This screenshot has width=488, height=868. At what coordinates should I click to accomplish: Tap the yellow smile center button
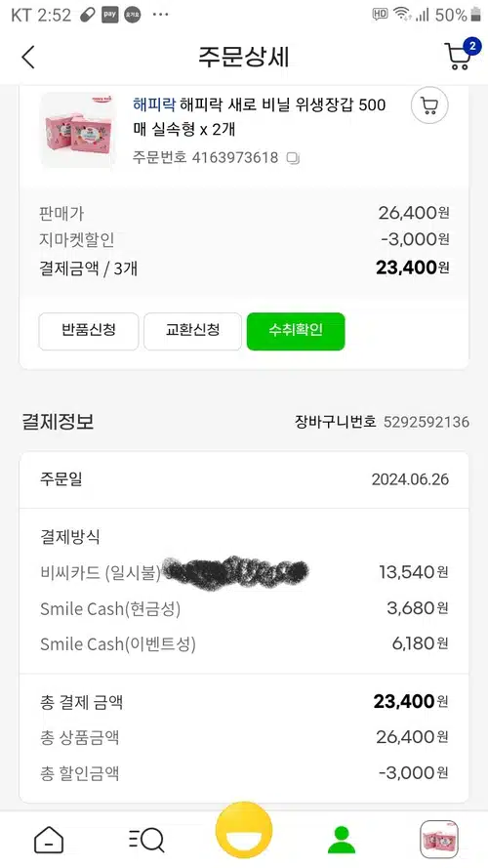[x=244, y=830]
